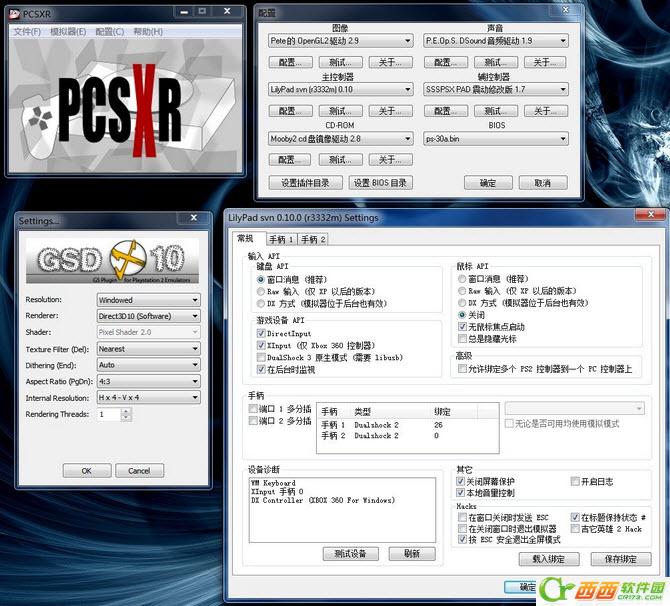Select mouse API 关闭 radio button
Screen dimensions: 670x606
point(462,315)
